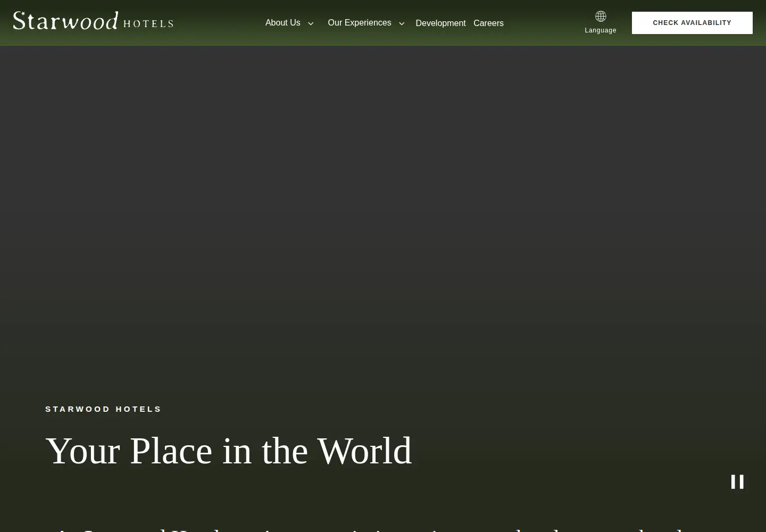This screenshot has height=532, width=766.
Task: Open the Our Experiences menu
Action: pos(360,23)
